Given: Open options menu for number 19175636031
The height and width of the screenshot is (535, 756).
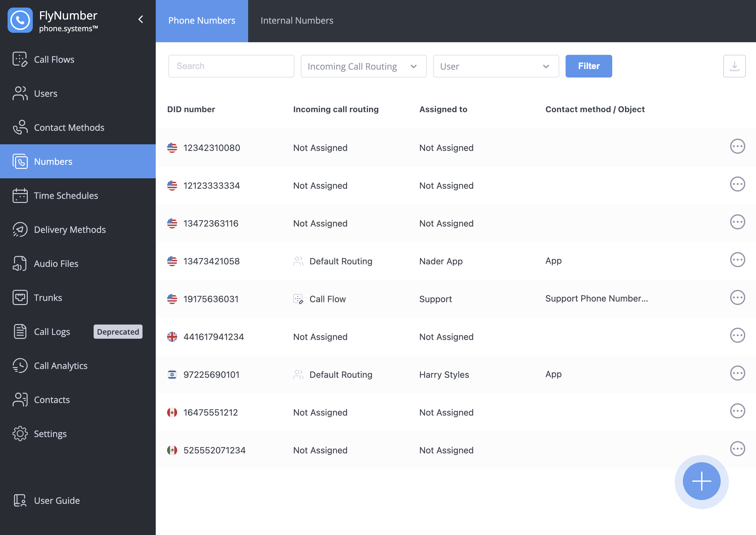Looking at the screenshot, I should pos(738,298).
